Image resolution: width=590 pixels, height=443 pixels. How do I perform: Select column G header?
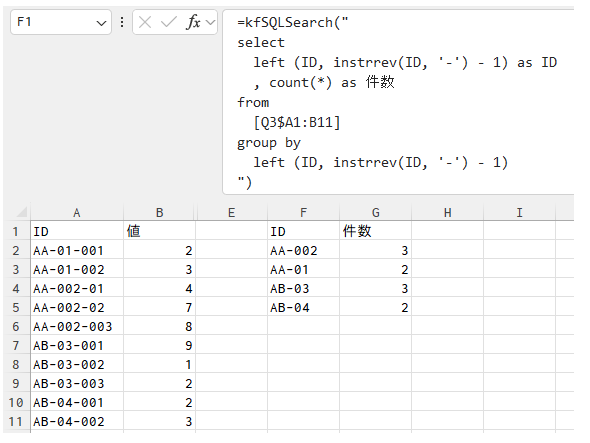tap(376, 213)
